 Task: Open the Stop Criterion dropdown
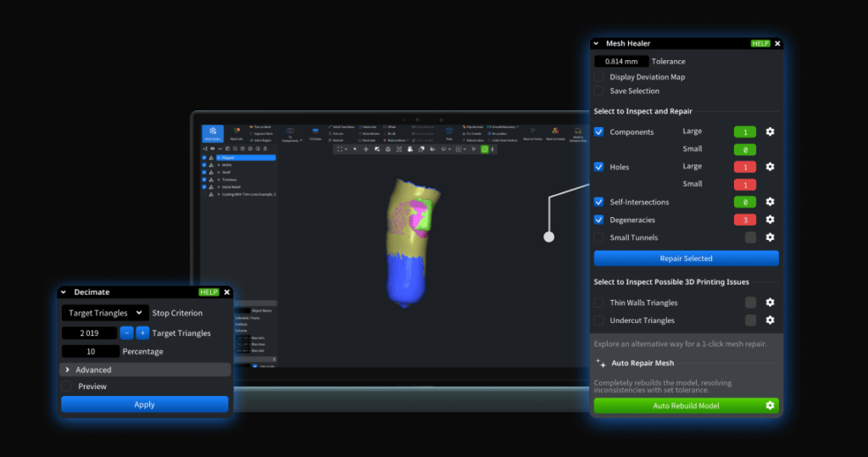tap(105, 313)
